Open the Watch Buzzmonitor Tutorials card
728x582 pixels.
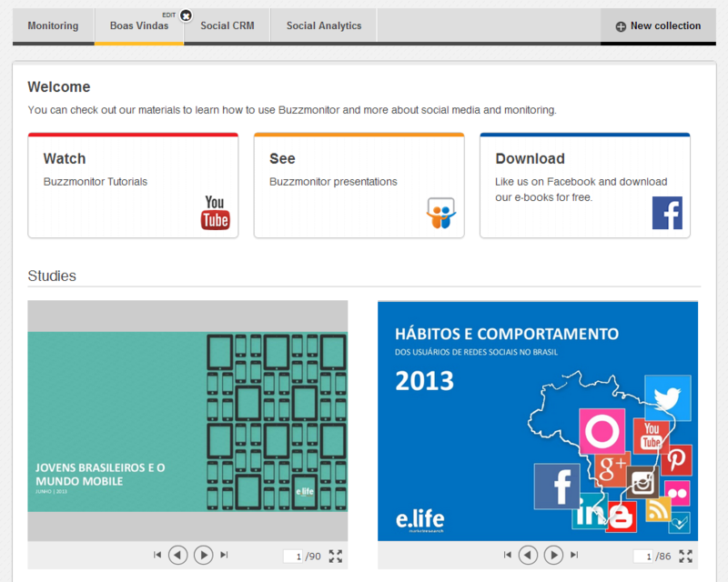[x=133, y=186]
